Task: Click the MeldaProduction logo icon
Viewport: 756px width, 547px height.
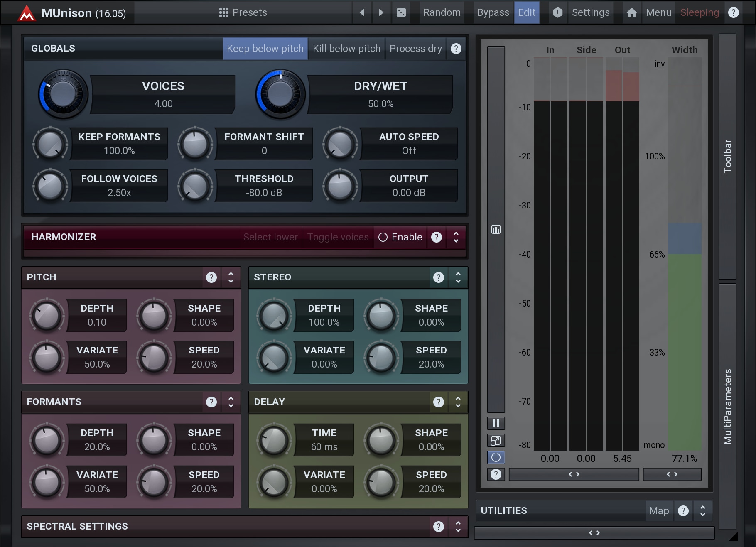Action: pyautogui.click(x=27, y=13)
